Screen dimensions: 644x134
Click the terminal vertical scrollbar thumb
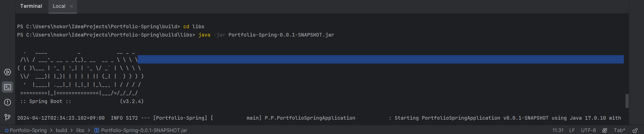coord(627,101)
